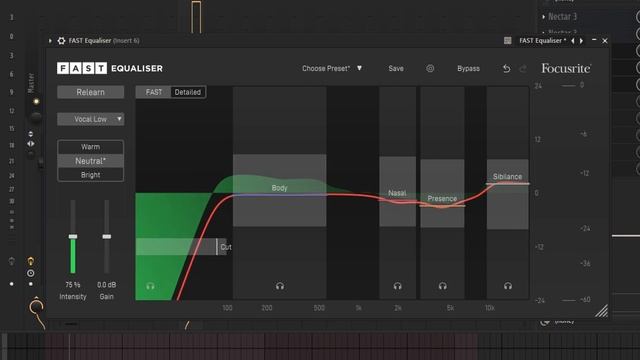This screenshot has width=640, height=360.
Task: Toggle the Master channel green LED
Action: (x=36, y=101)
